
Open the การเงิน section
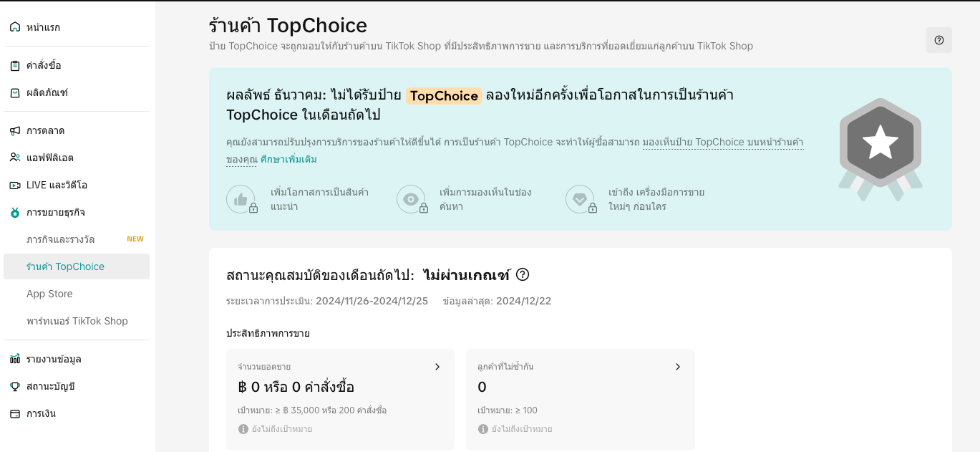point(41,414)
